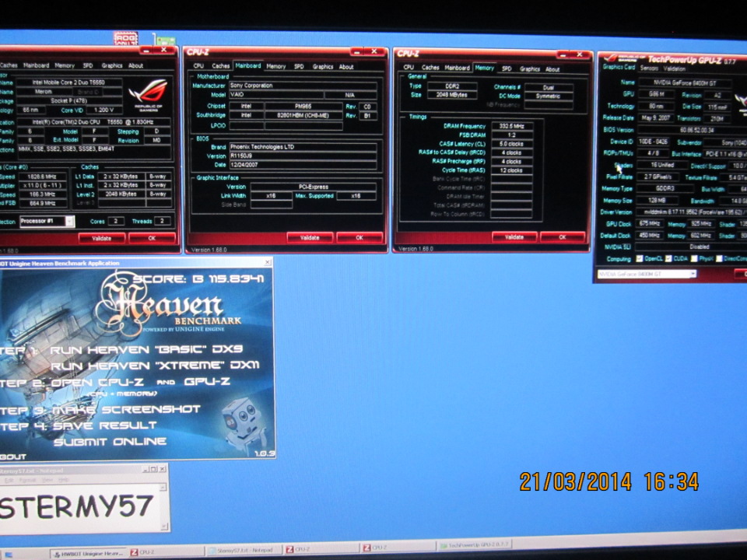This screenshot has width=747, height=560.
Task: Open the Processor #1 selection dropdown
Action: 69,222
